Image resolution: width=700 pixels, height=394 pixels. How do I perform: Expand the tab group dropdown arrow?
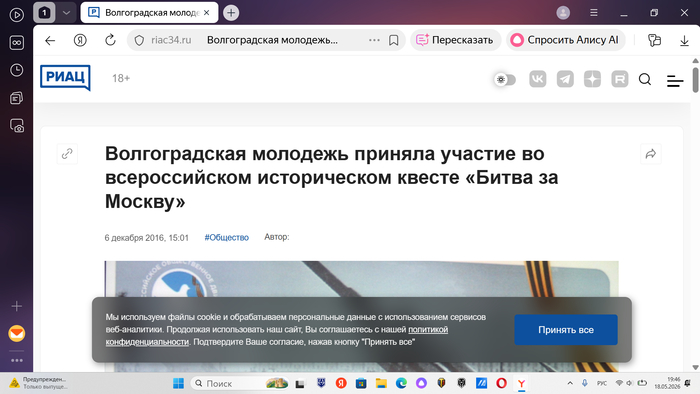click(x=66, y=12)
